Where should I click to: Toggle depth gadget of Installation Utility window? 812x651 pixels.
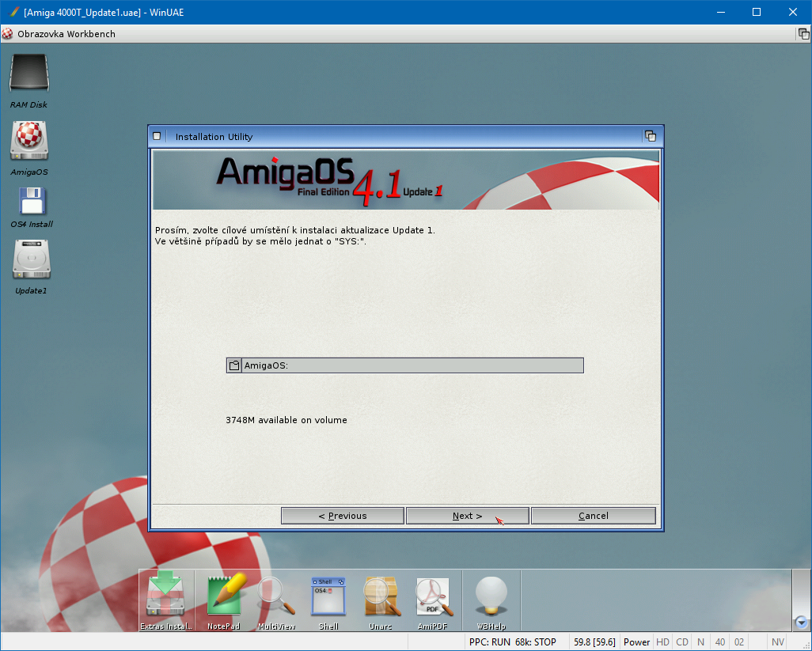coord(651,136)
